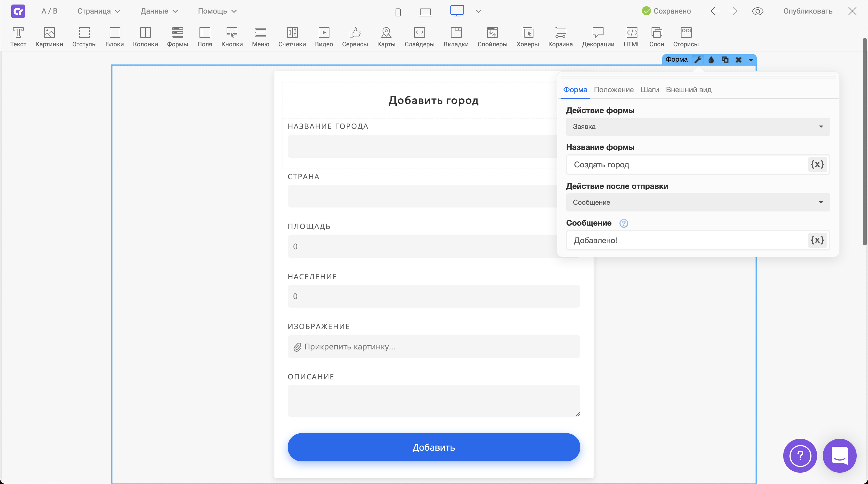Switch to desktop monitor preview
The image size is (868, 484).
tap(457, 11)
